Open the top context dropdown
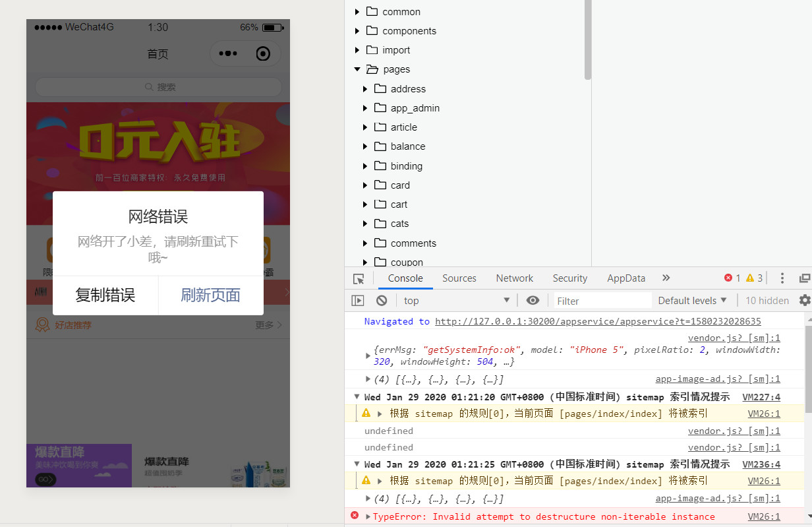 coord(457,301)
